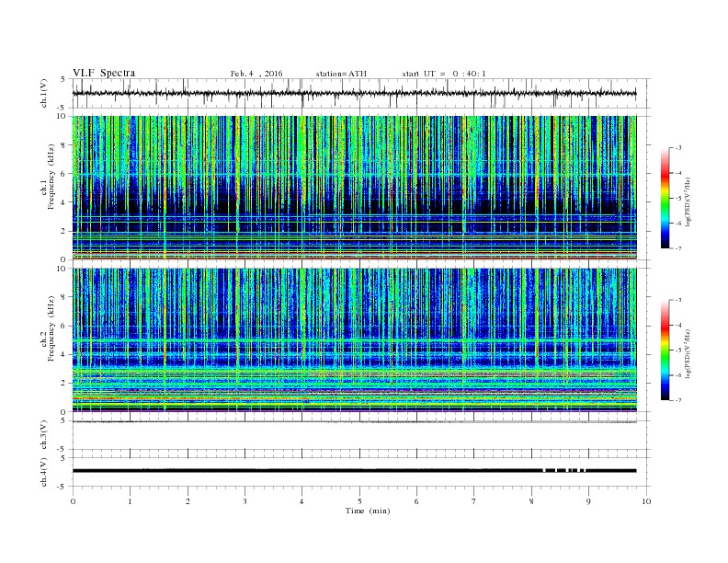Click the ch.2 colorbar "log(PSD)(V²/Hz)" label
This screenshot has width=728, height=563.
[x=688, y=353]
